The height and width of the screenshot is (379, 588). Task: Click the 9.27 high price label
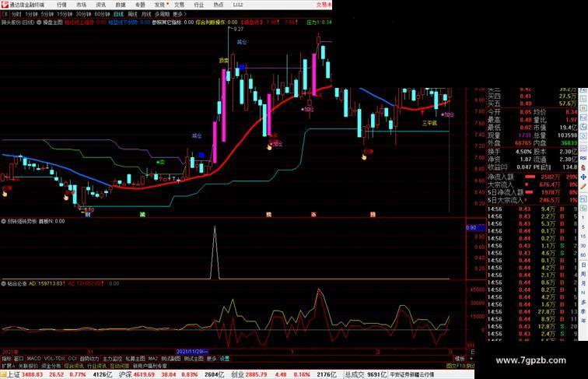pos(238,29)
